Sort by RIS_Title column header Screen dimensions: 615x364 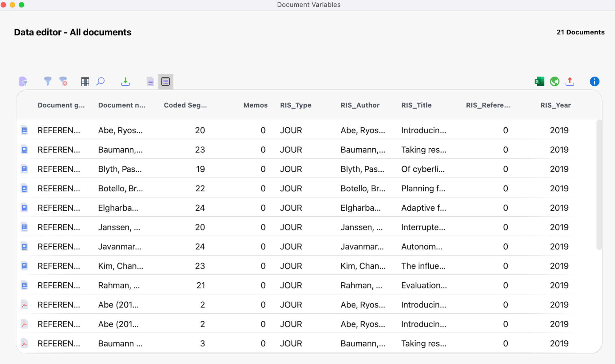[x=416, y=105]
